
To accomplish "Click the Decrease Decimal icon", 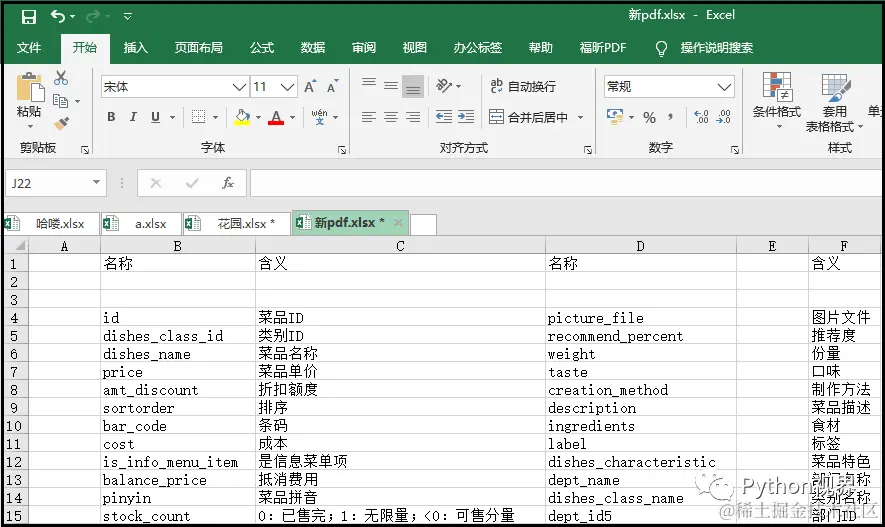I will (724, 117).
